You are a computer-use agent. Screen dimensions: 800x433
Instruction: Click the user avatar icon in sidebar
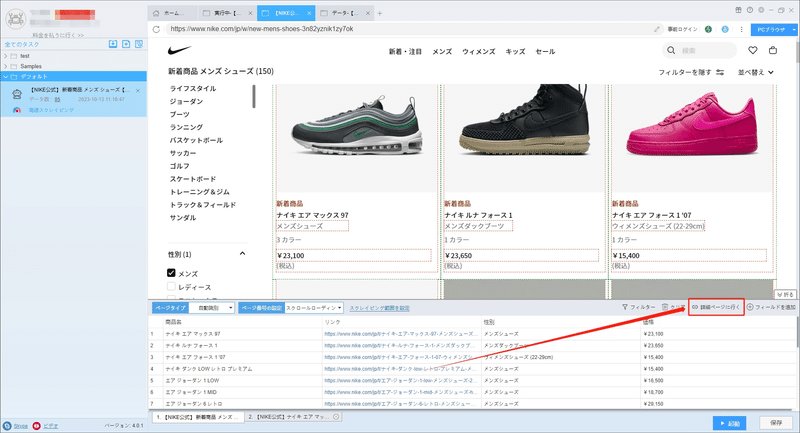click(16, 19)
